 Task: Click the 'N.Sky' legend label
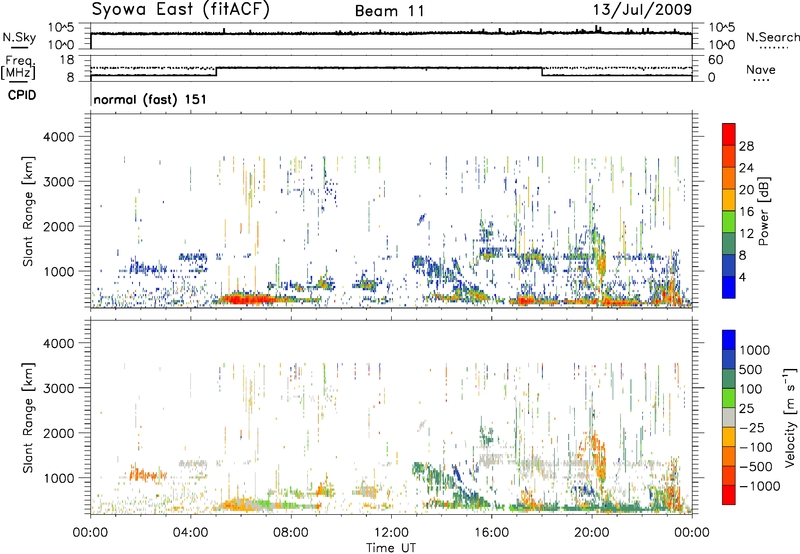(x=19, y=37)
